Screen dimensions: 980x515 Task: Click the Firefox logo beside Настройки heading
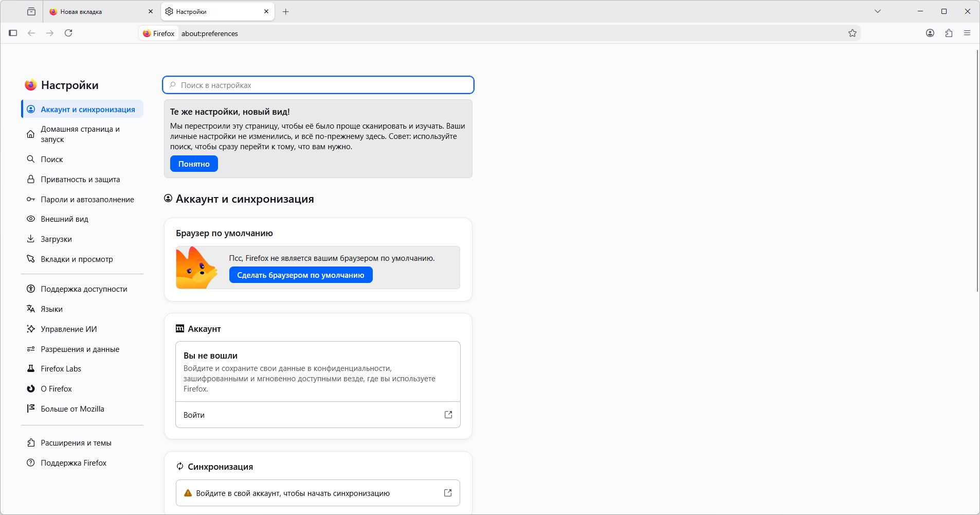pos(31,85)
